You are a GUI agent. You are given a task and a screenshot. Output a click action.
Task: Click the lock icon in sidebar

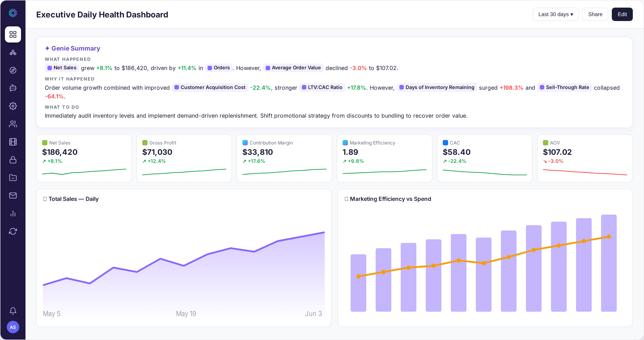[13, 160]
